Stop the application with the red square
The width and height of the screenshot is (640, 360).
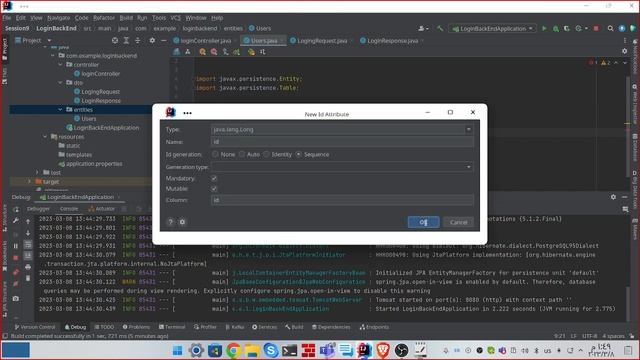tap(596, 29)
